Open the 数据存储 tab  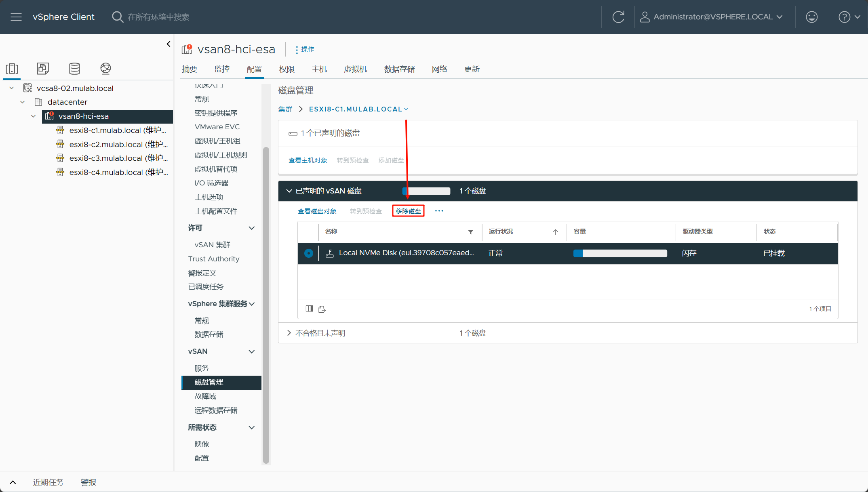399,69
